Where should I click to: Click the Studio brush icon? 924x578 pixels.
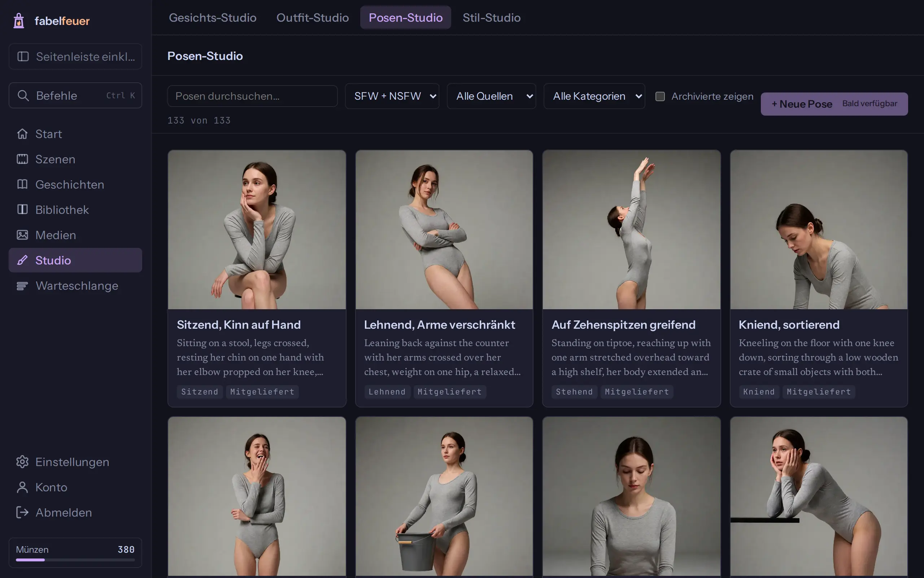22,260
